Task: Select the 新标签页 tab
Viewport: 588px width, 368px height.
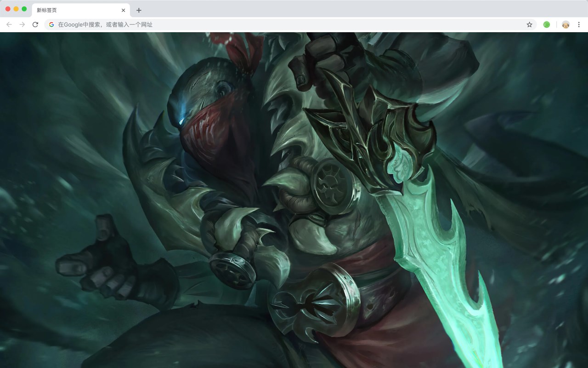Action: [81, 10]
